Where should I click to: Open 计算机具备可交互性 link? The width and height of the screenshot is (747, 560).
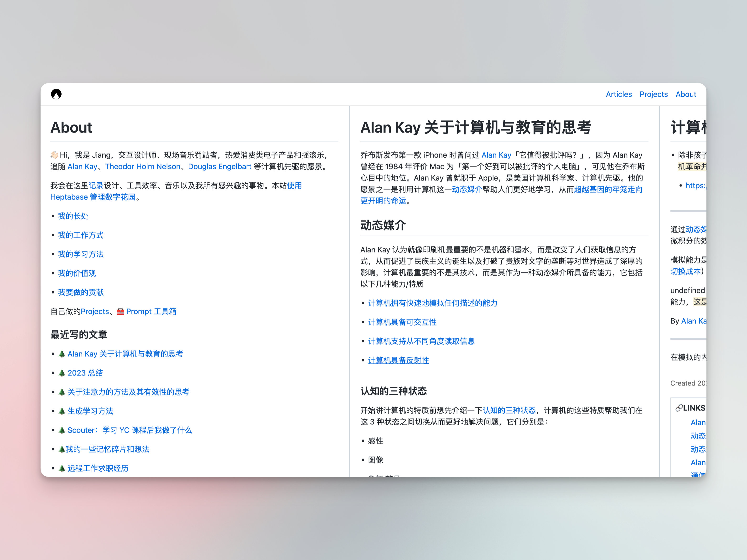click(402, 322)
